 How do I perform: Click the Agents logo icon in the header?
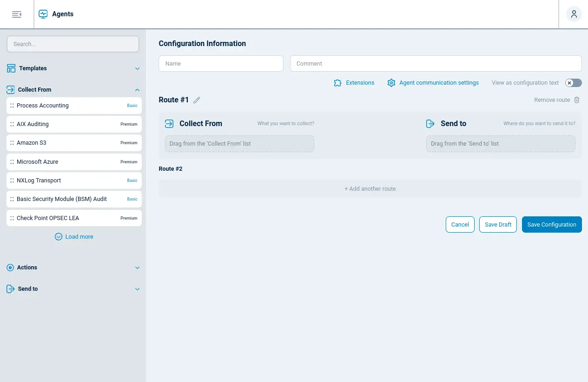[43, 14]
